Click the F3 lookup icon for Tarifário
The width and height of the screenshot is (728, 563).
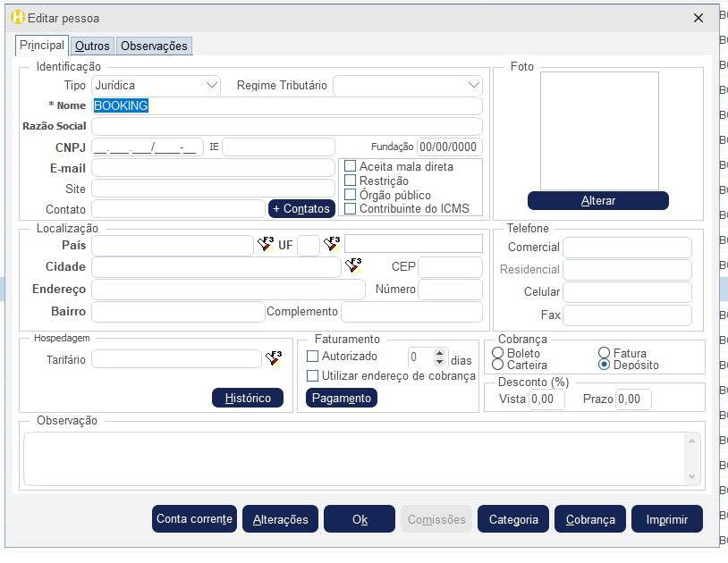click(x=274, y=358)
